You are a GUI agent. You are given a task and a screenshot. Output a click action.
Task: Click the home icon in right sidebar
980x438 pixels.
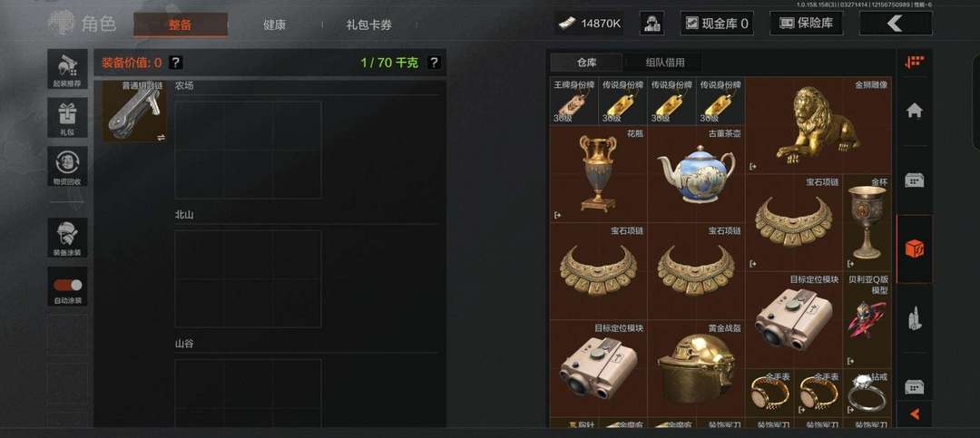coord(915,111)
